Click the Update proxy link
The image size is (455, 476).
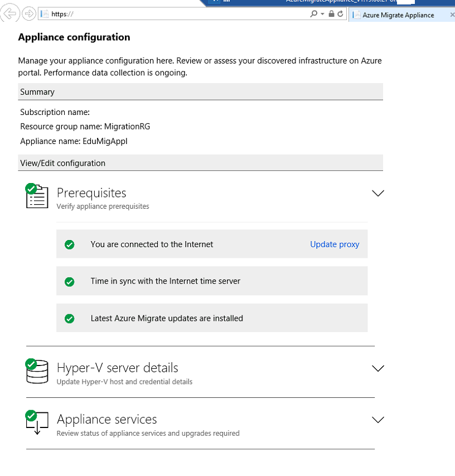click(x=335, y=244)
